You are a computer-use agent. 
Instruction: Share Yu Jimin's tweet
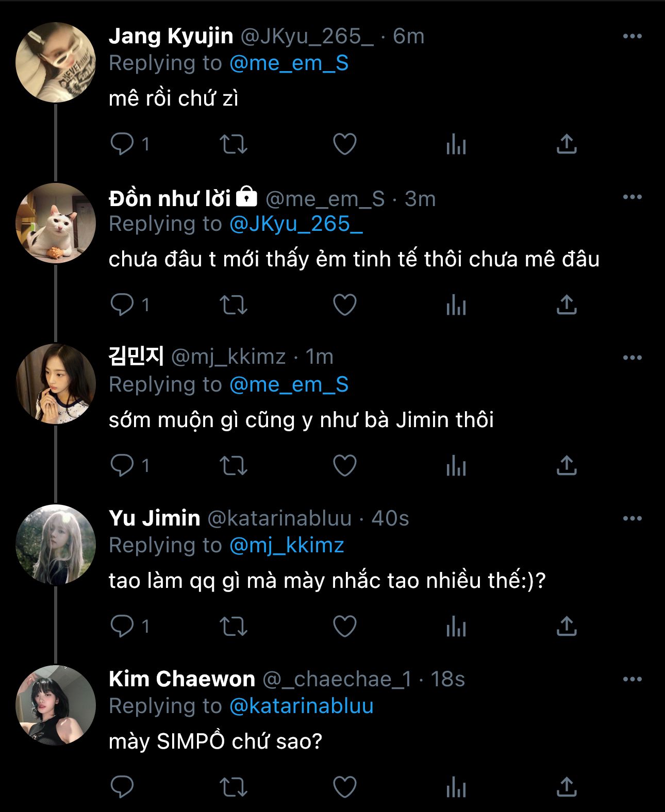click(566, 627)
